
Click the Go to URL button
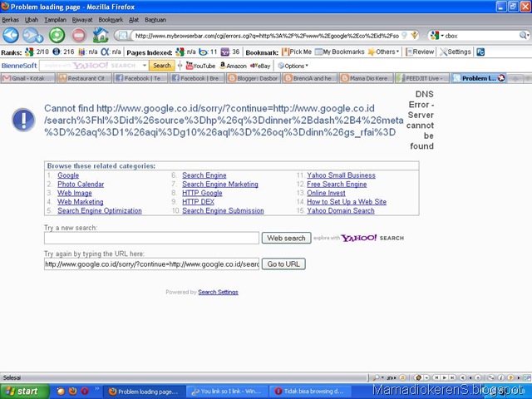click(x=283, y=264)
